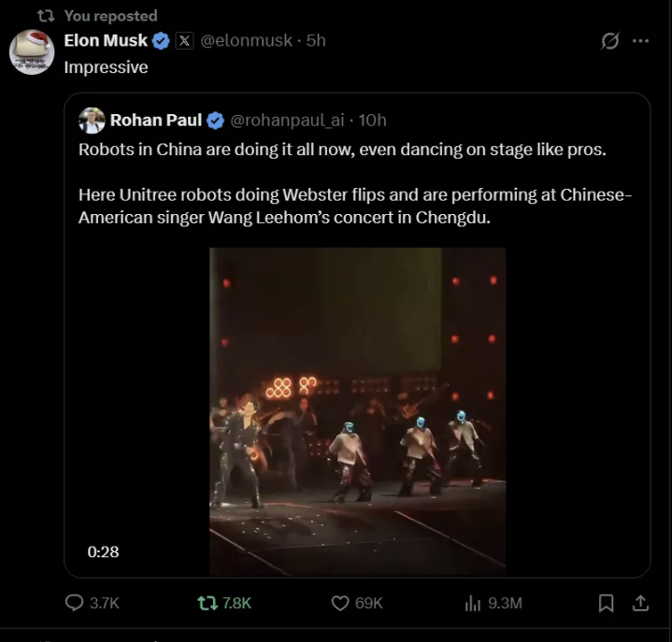Open the quoted post's 10h timestamp
The height and width of the screenshot is (642, 672).
[372, 121]
